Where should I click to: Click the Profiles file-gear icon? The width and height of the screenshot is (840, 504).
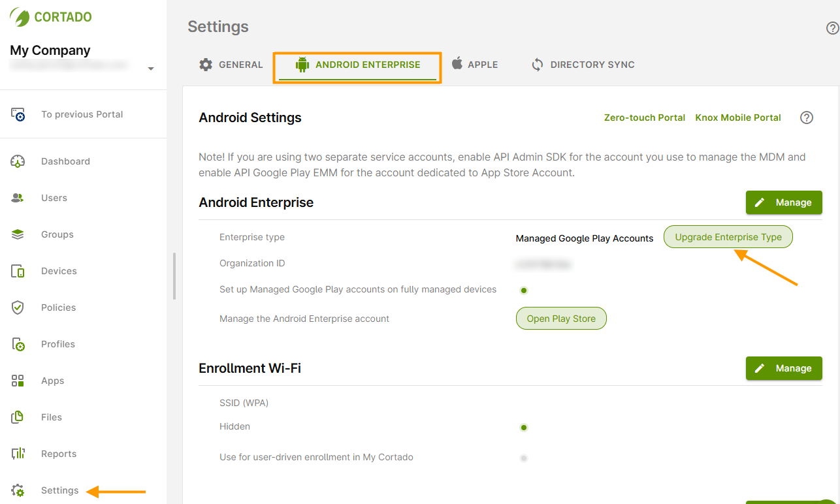[18, 344]
